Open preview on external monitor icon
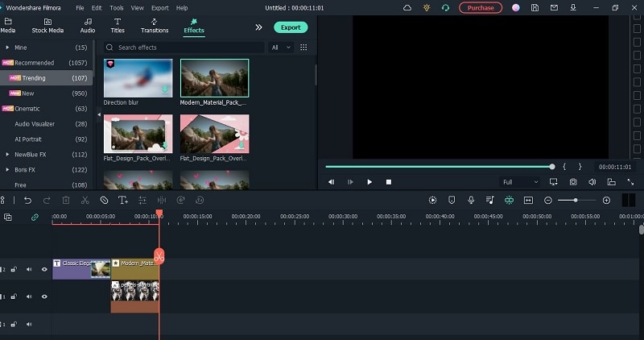The width and height of the screenshot is (644, 340). [553, 182]
